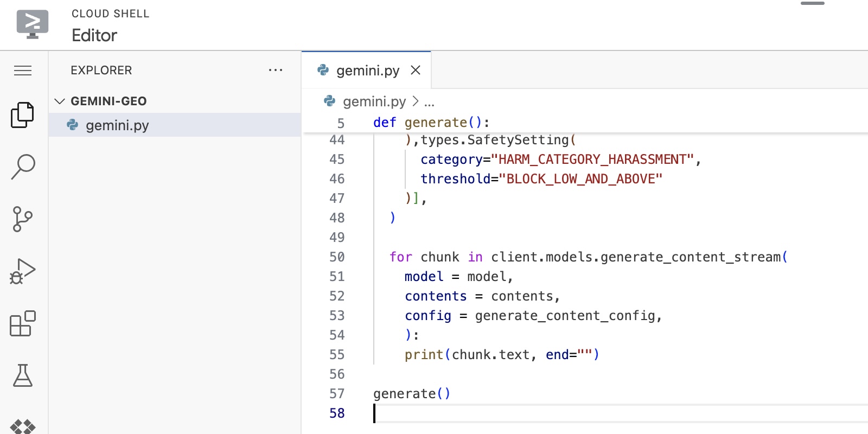The width and height of the screenshot is (868, 434).
Task: Open the Testing beaker icon
Action: point(23,375)
